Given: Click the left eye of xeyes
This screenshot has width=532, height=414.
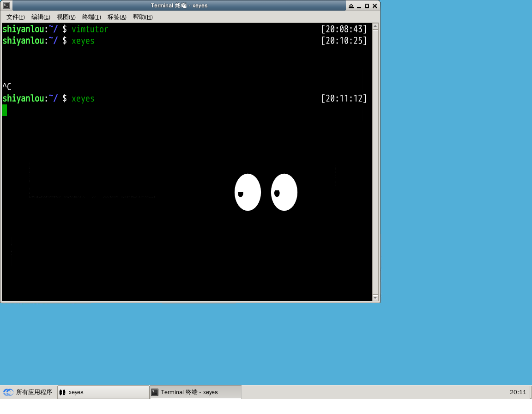Looking at the screenshot, I should (x=248, y=192).
